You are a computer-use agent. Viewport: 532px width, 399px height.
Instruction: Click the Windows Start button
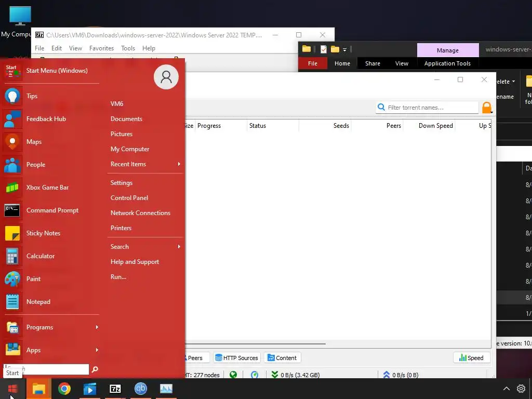click(12, 389)
